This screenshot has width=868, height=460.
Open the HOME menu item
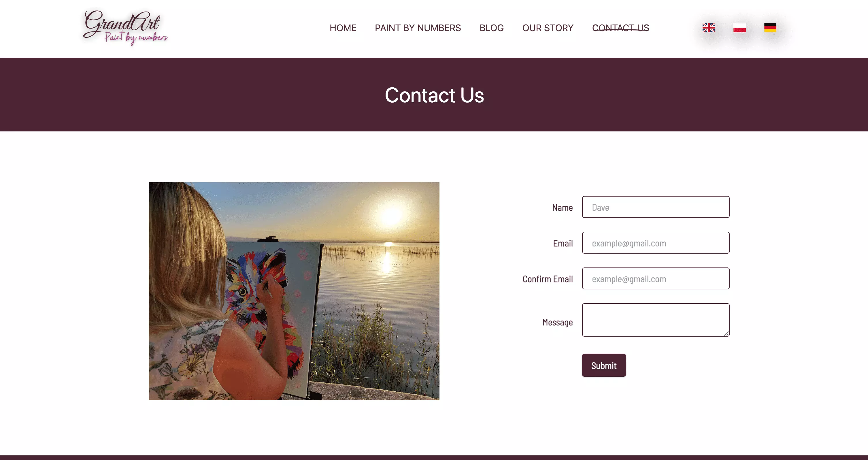[343, 28]
